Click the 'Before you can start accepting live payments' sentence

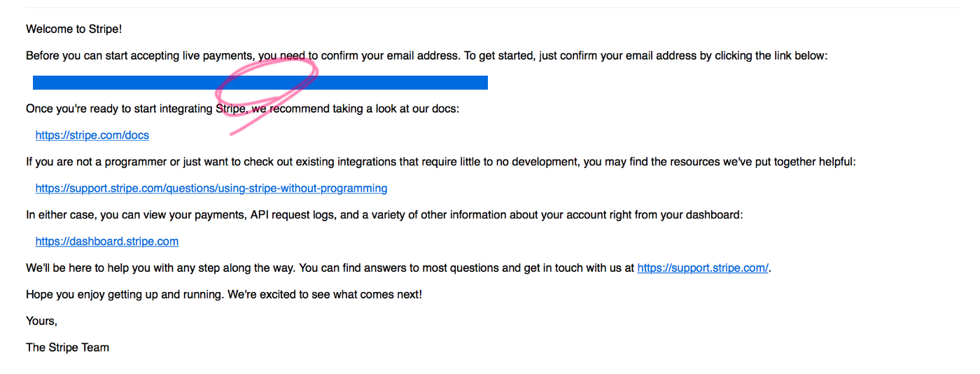[x=427, y=56]
